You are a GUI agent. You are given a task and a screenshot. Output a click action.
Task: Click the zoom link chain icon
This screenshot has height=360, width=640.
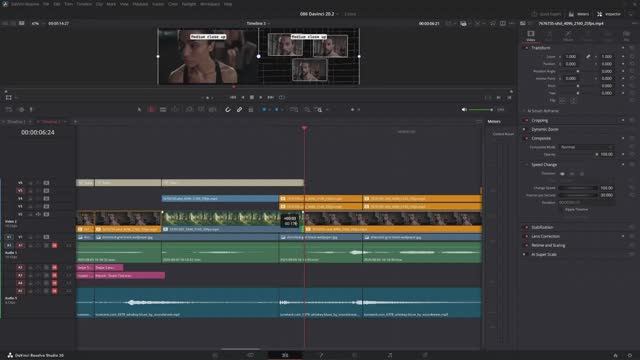point(588,56)
